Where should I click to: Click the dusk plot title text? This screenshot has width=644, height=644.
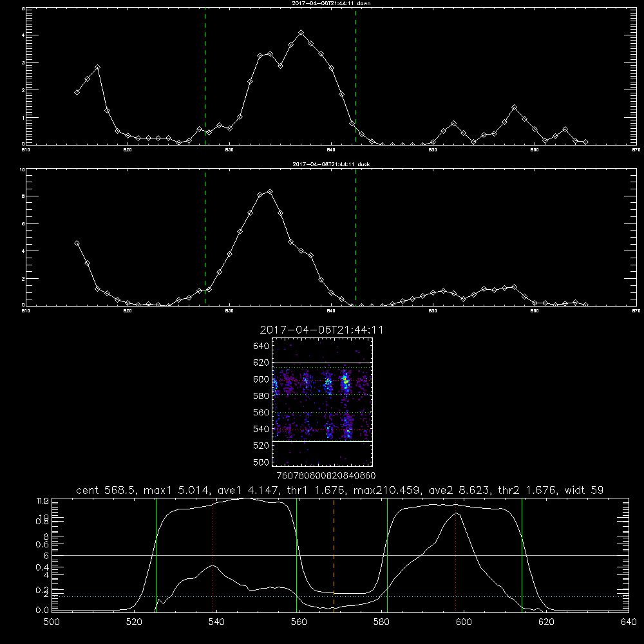point(331,164)
